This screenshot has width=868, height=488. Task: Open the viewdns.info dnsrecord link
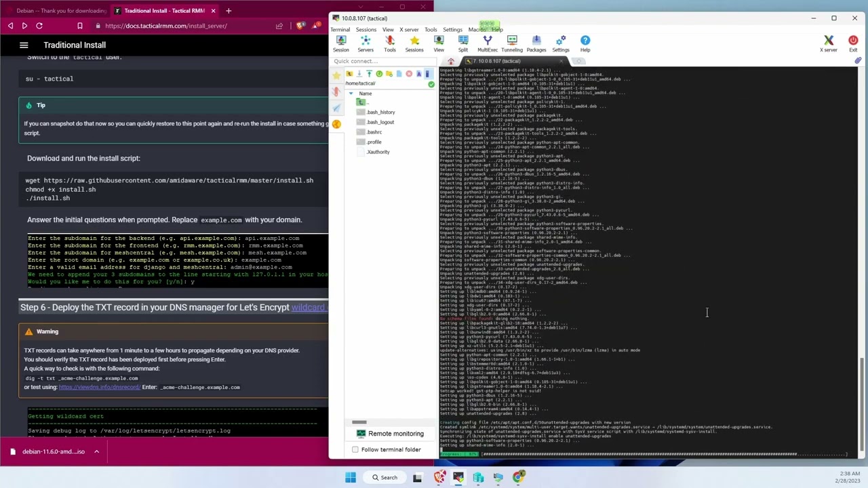click(99, 387)
